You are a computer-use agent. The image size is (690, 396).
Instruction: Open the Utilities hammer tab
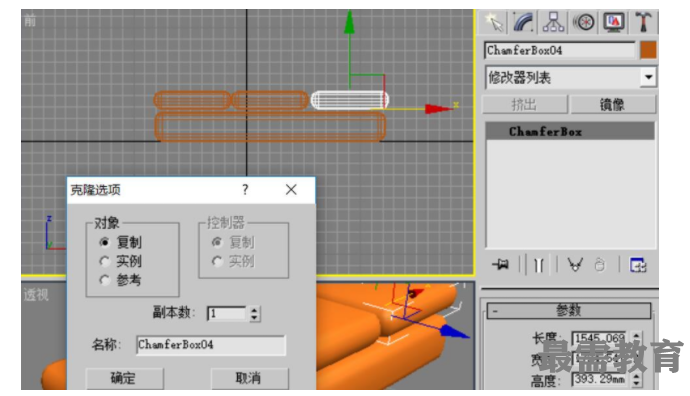(x=643, y=22)
